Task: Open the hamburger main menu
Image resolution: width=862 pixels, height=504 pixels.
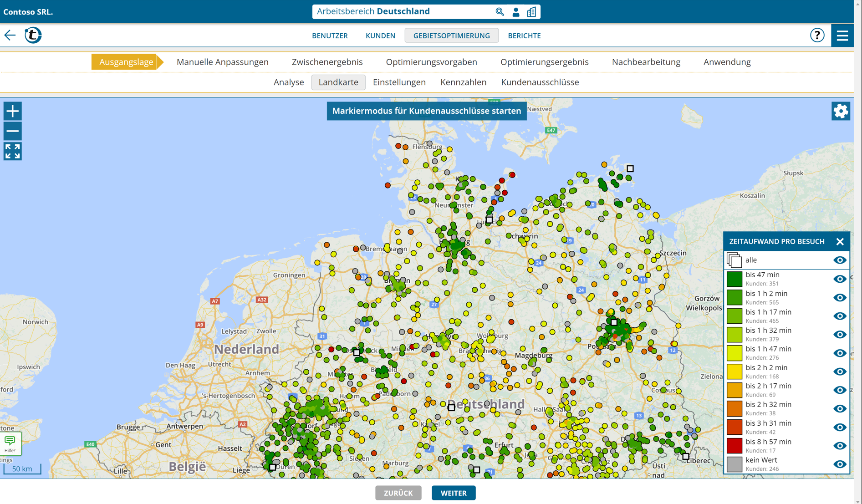Action: click(842, 36)
